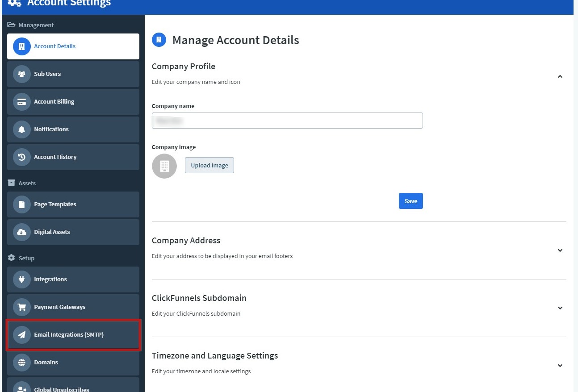This screenshot has width=578, height=392.
Task: Open Domains setup label
Action: click(x=46, y=363)
